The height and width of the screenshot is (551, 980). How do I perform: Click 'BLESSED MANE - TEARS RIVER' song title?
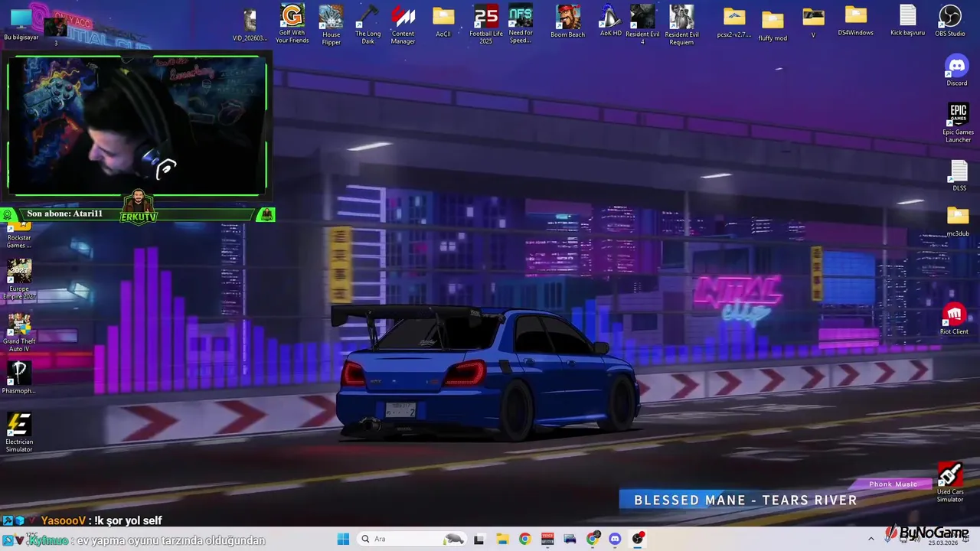coord(746,500)
